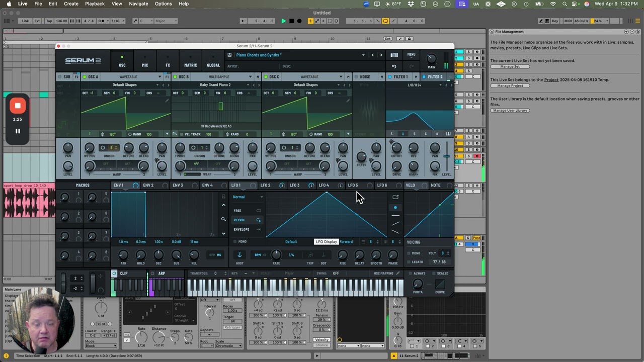
Task: Click the Serum pitch bend wheel
Action: point(63,283)
